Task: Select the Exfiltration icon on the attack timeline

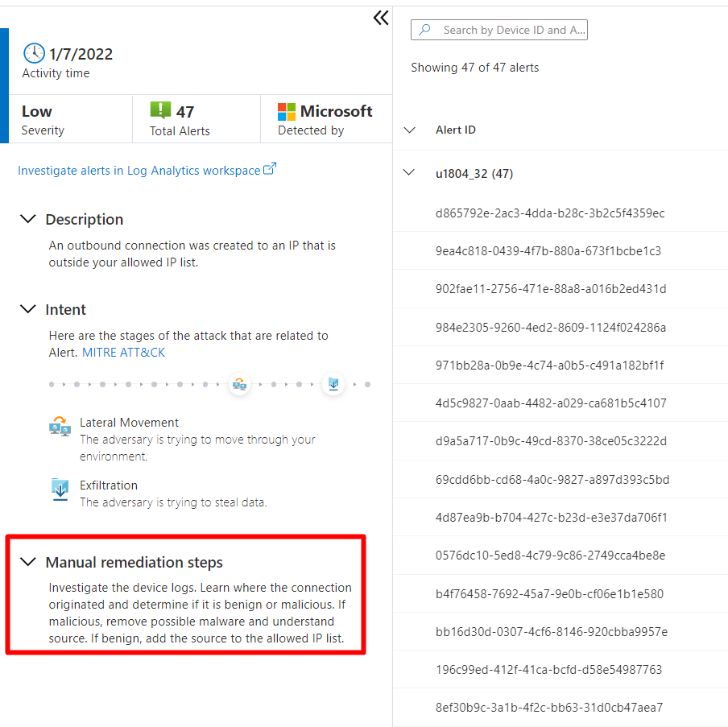Action: pyautogui.click(x=333, y=384)
